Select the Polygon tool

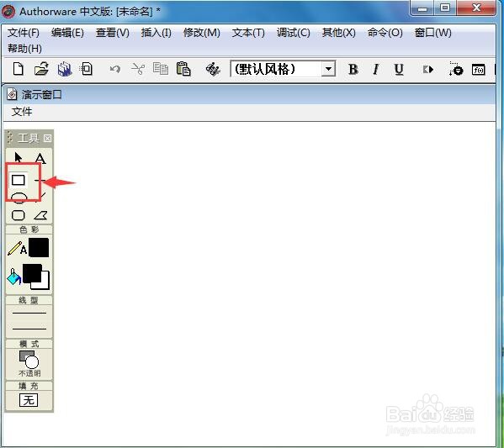(x=40, y=215)
